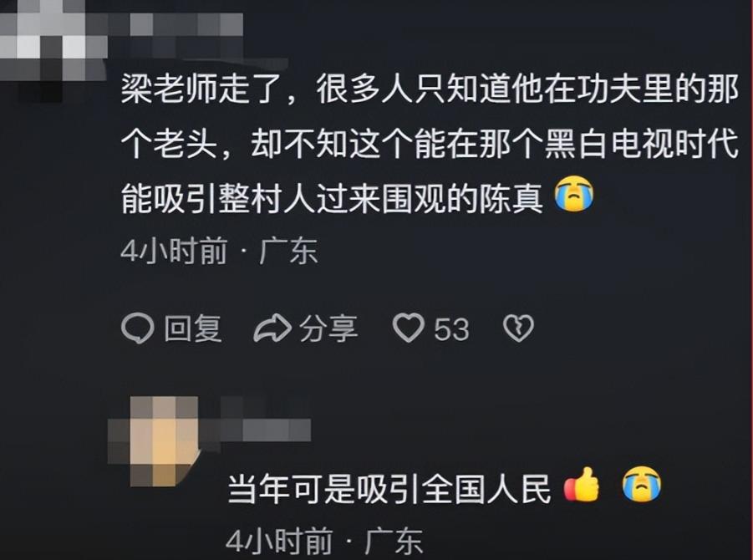Click the crying emoji in the reply
Screen dimensions: 753x560
pos(642,484)
